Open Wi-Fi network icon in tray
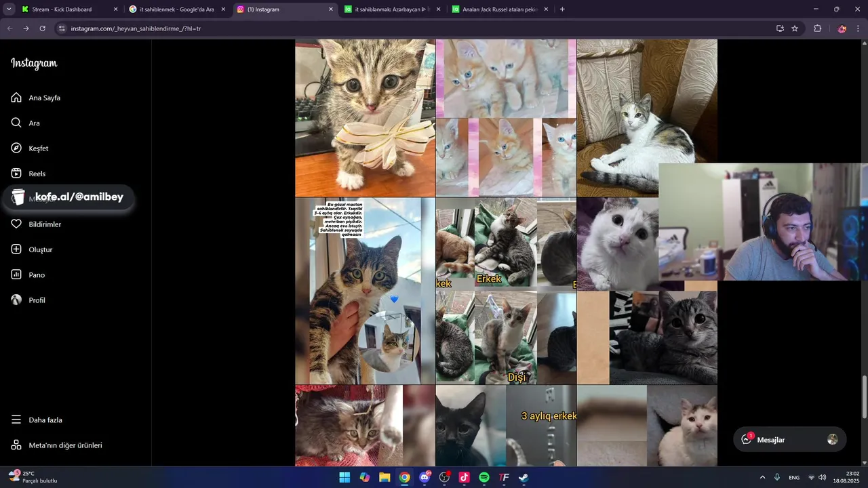Viewport: 868px width, 488px height. (x=811, y=477)
